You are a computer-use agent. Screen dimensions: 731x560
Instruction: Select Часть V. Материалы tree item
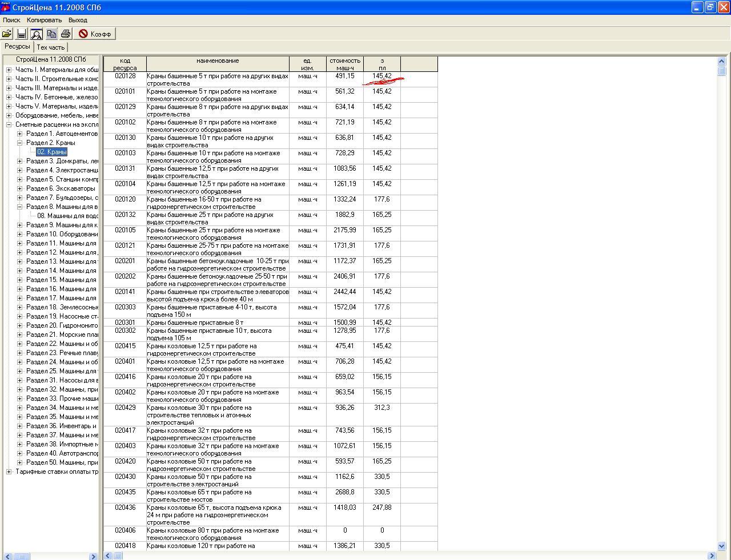[57, 106]
